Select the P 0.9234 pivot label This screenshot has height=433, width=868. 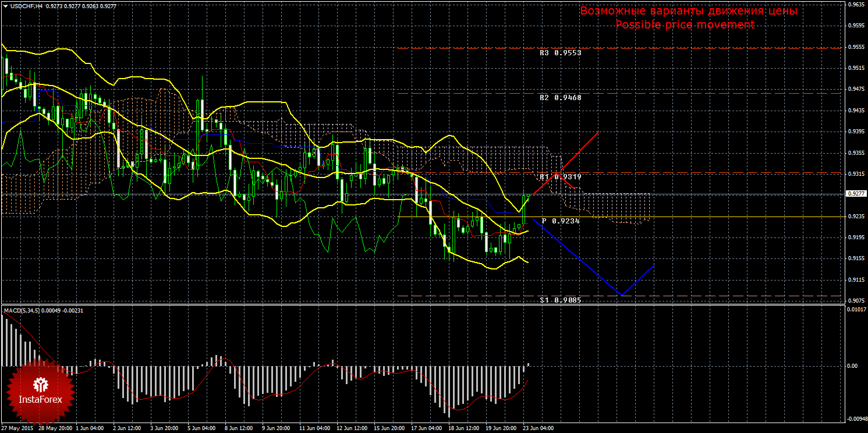pyautogui.click(x=560, y=221)
